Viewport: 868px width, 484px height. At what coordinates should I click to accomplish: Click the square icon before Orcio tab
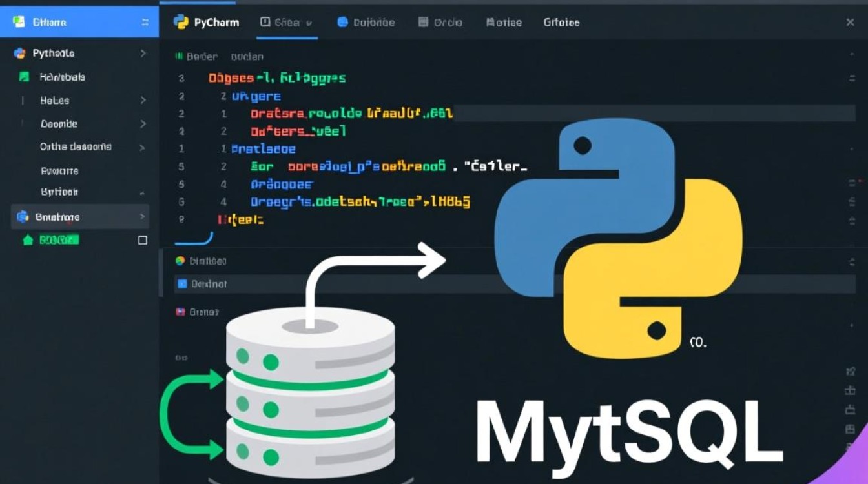(423, 22)
